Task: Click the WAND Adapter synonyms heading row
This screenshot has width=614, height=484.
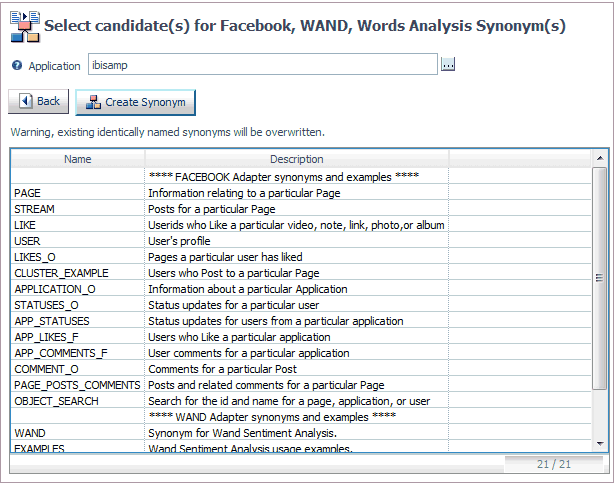Action: pyautogui.click(x=301, y=417)
